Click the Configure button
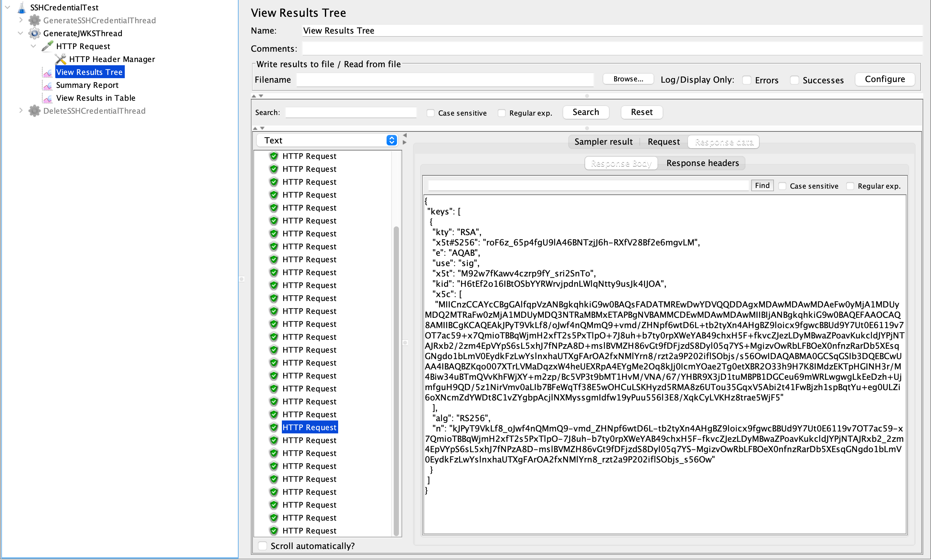Image resolution: width=931 pixels, height=560 pixels. pyautogui.click(x=884, y=79)
